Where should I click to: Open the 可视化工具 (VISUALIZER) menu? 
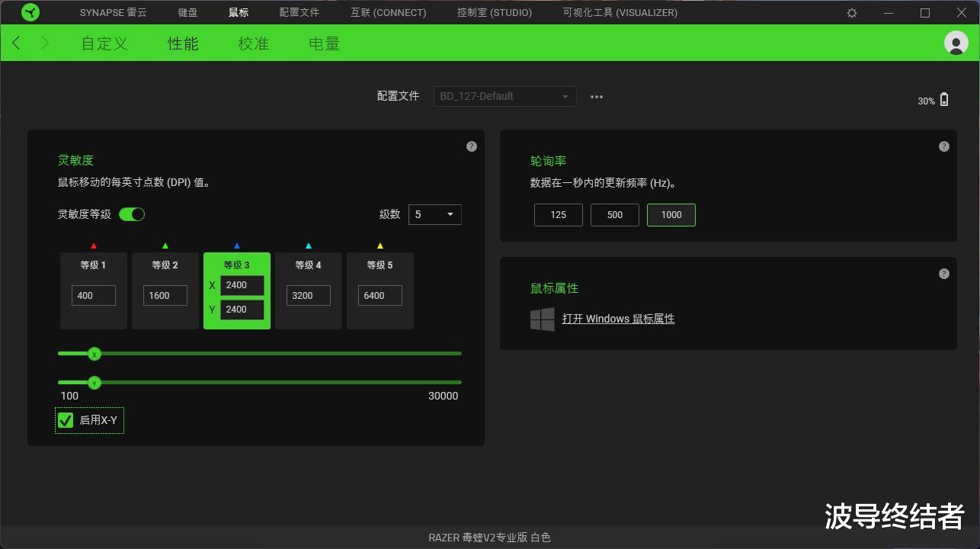coord(619,12)
